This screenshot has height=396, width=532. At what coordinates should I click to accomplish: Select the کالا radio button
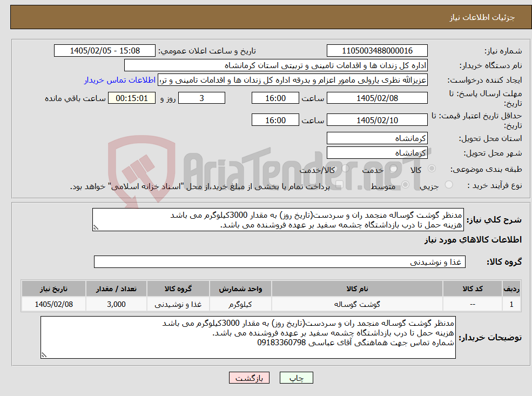[432, 169]
